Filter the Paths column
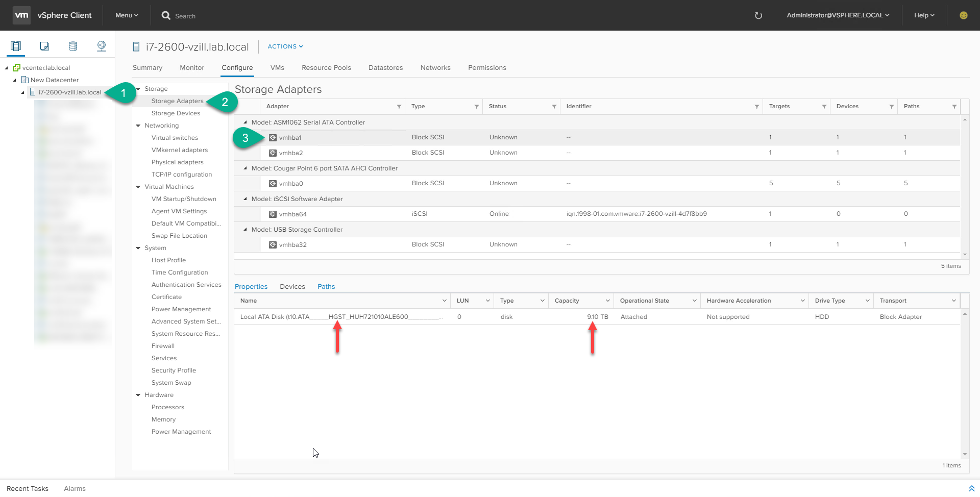 (954, 107)
